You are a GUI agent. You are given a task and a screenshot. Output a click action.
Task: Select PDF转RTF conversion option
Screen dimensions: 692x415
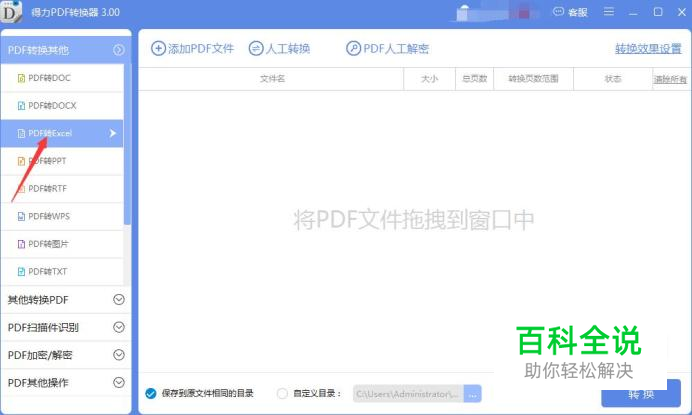tap(62, 189)
